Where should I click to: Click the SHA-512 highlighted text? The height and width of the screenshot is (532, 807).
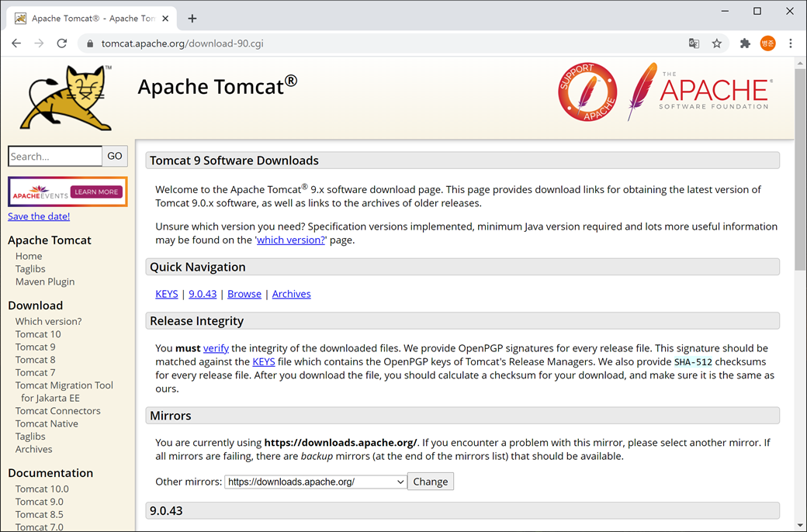(693, 362)
